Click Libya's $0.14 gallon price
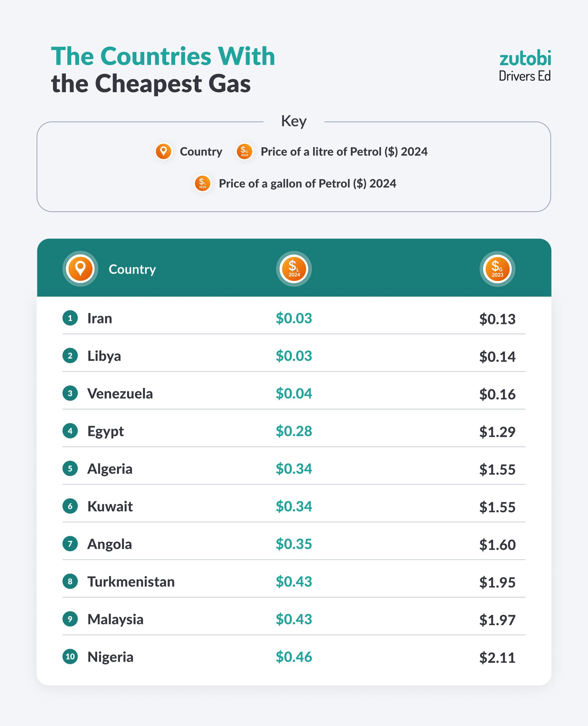 [497, 356]
